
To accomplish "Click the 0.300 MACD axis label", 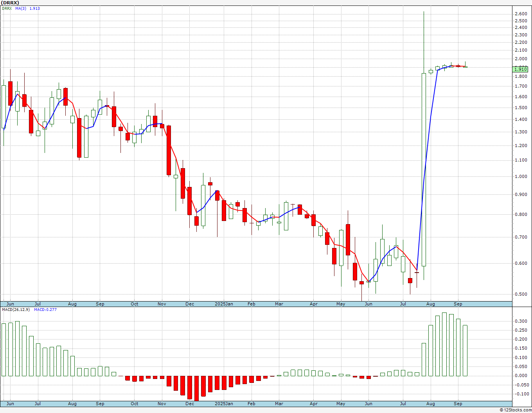I will [521, 321].
